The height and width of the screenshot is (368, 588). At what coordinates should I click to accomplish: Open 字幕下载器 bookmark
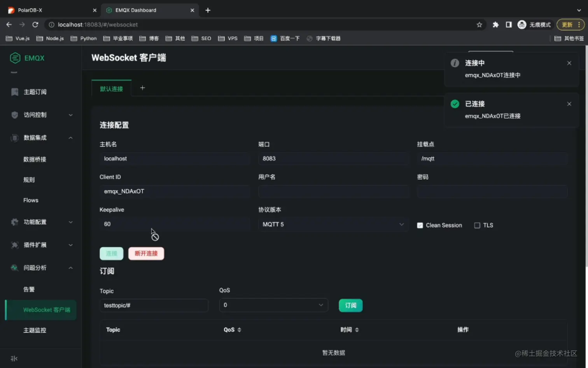[324, 39]
